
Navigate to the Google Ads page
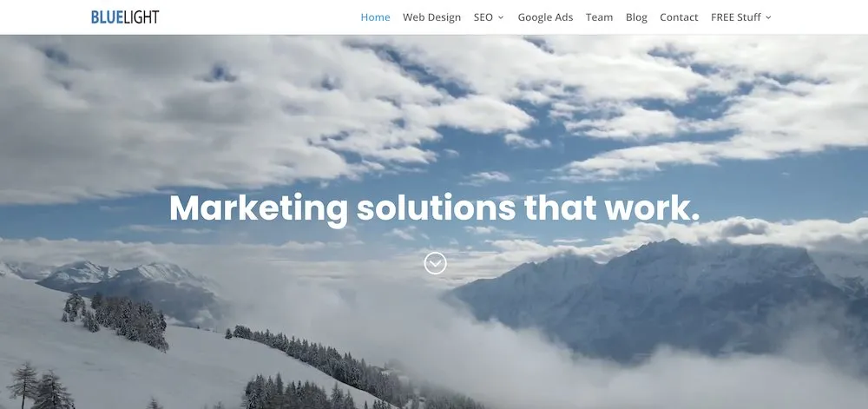(x=545, y=17)
